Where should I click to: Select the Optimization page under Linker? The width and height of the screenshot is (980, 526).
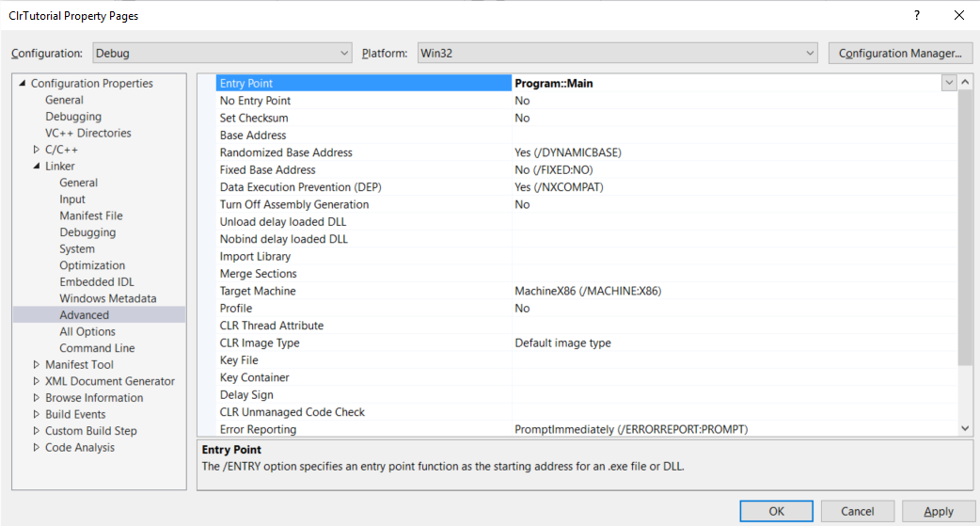pyautogui.click(x=90, y=265)
